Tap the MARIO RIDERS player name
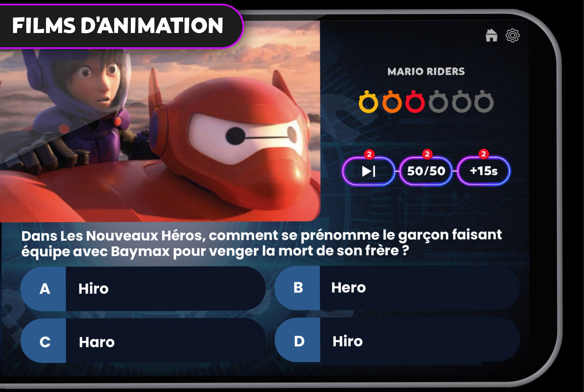The height and width of the screenshot is (392, 584). point(426,72)
